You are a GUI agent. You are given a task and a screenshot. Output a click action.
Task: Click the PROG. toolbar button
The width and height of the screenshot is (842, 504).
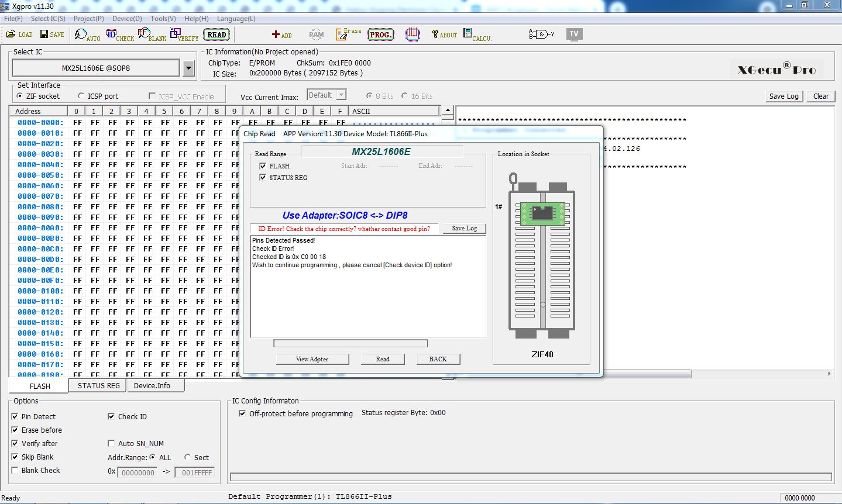pyautogui.click(x=380, y=34)
